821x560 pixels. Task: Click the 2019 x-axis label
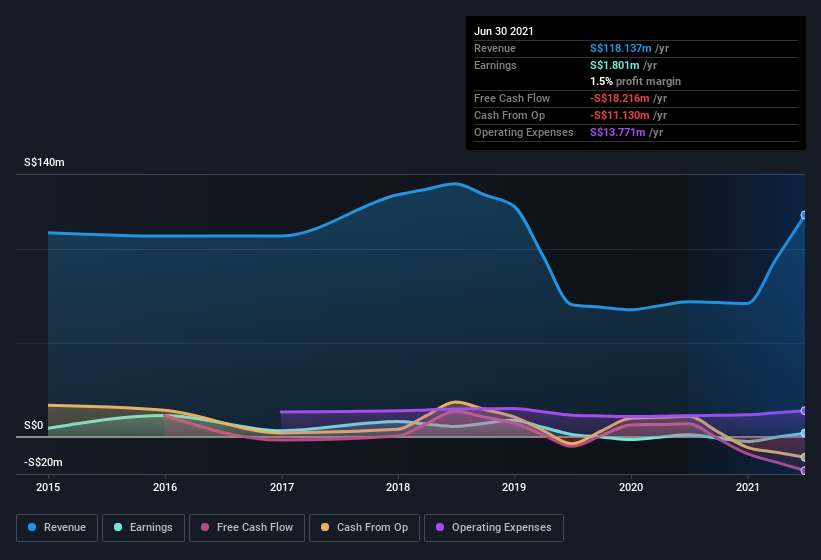point(514,487)
